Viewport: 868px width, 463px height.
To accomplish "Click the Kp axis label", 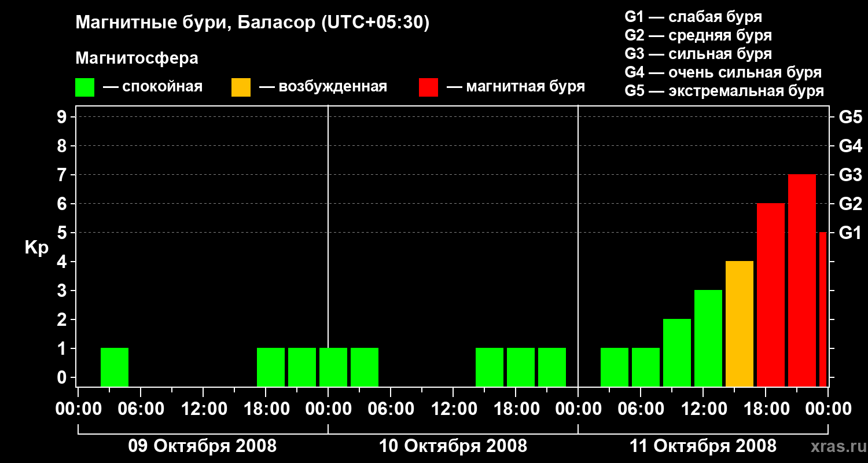I will click(x=37, y=248).
